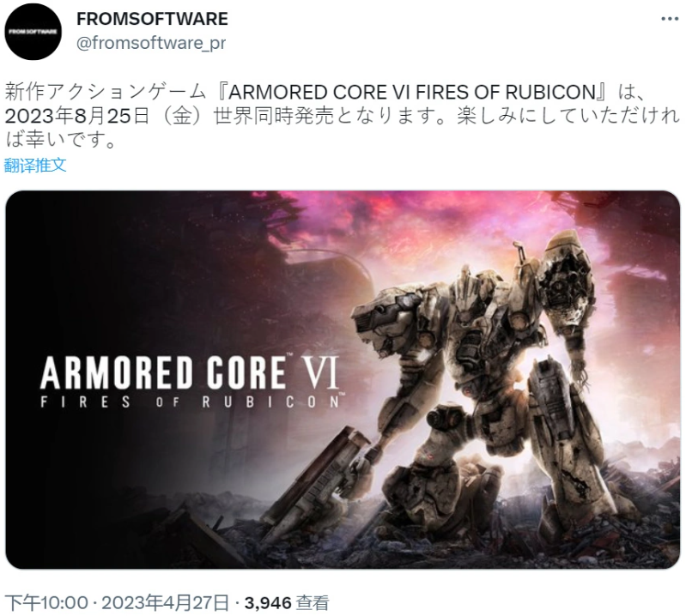Screen dimensions: 686x616
Task: Click the 2023年4月27日 post date
Action: (x=166, y=603)
